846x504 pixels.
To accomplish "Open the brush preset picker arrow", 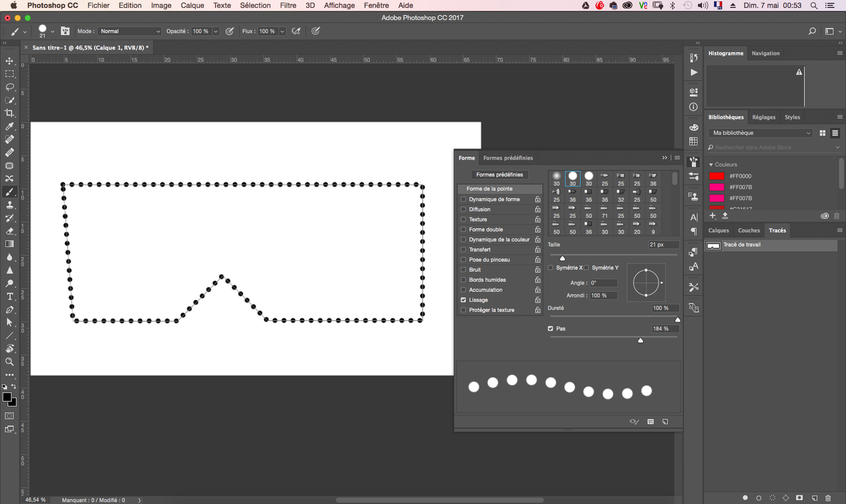I will pyautogui.click(x=53, y=31).
